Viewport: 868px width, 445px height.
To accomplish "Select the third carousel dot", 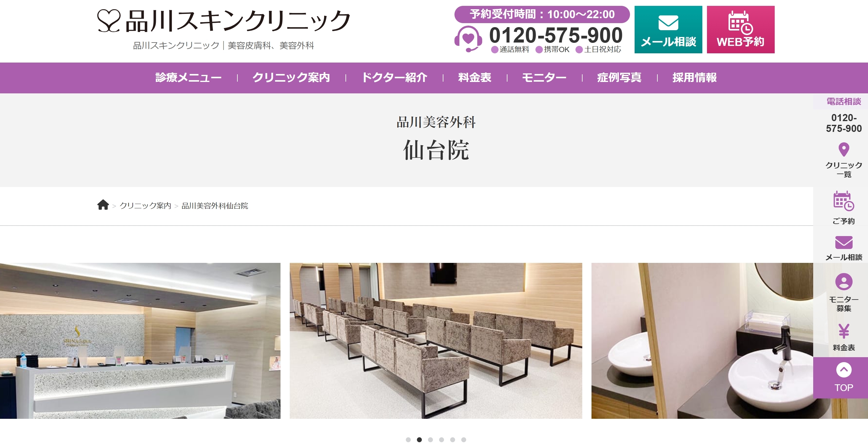I will [x=430, y=439].
